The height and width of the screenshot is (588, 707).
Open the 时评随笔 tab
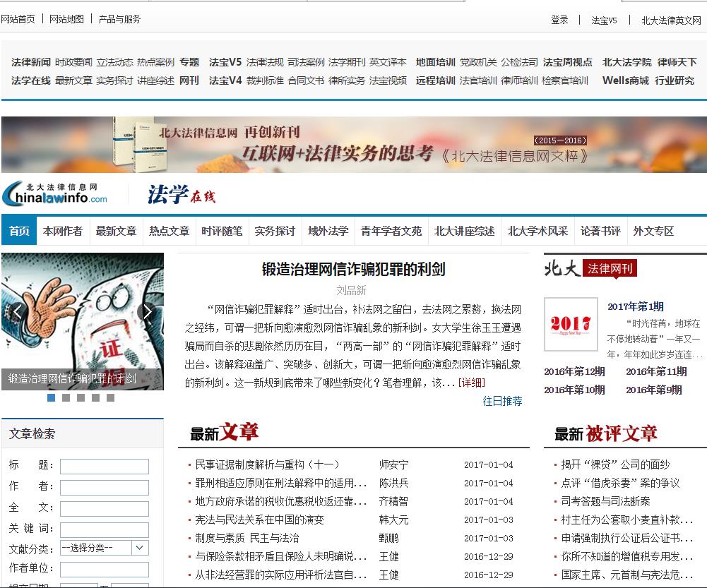click(x=222, y=231)
